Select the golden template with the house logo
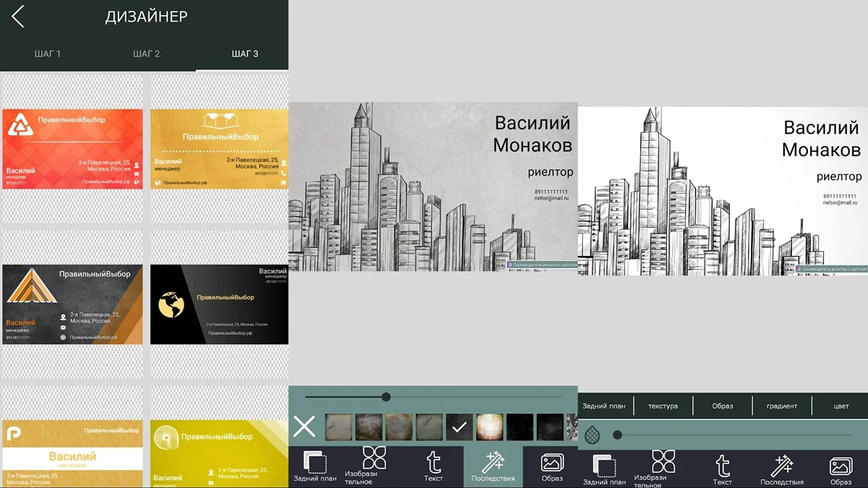This screenshot has height=488, width=868. click(219, 149)
